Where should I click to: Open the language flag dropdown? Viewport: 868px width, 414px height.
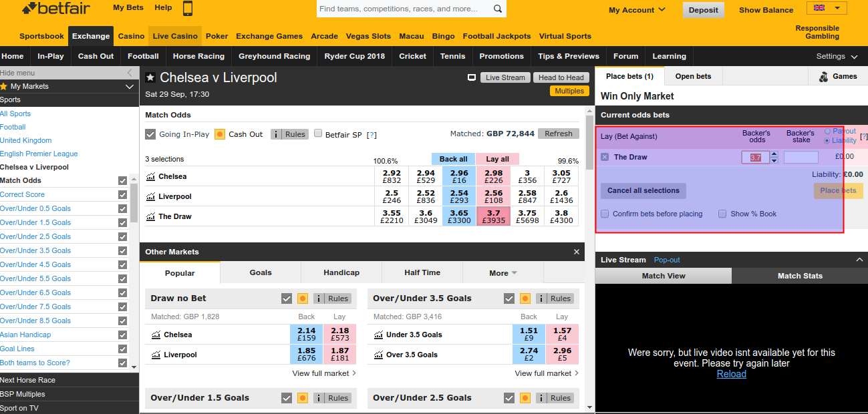pyautogui.click(x=827, y=8)
